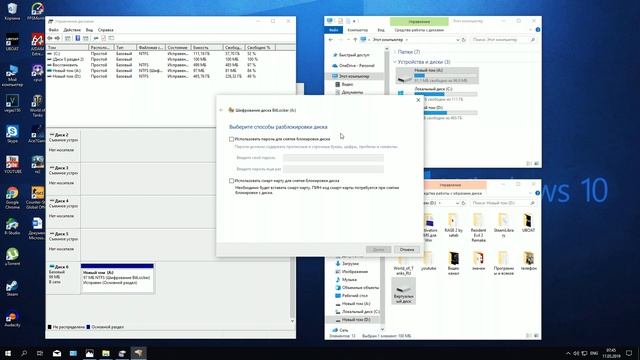The width and height of the screenshot is (640, 360).
Task: Open youtube folder in D: window
Action: [x=429, y=261]
